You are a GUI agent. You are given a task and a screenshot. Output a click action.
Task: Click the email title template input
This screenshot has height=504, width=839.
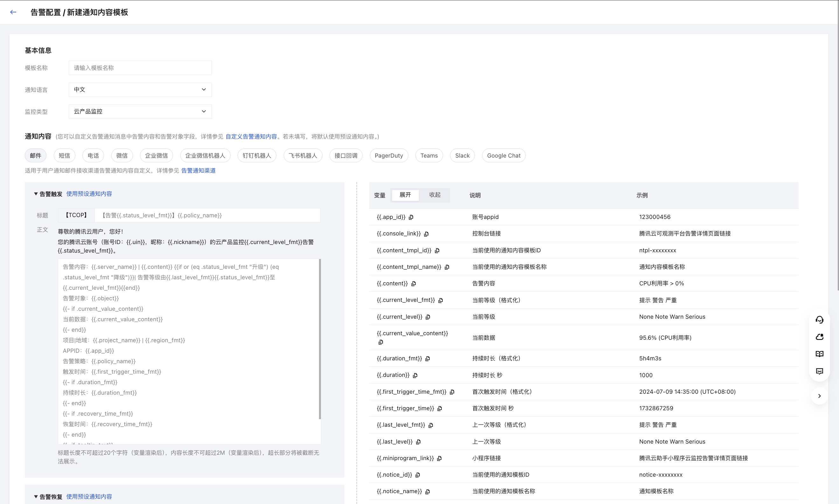207,215
